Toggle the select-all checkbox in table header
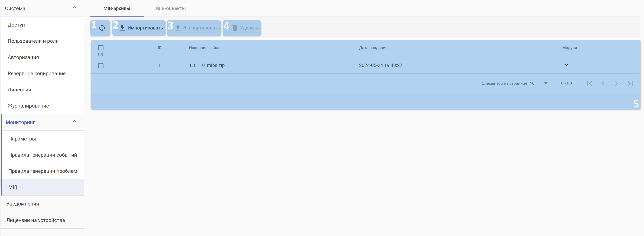This screenshot has width=644, height=236. coord(101,48)
